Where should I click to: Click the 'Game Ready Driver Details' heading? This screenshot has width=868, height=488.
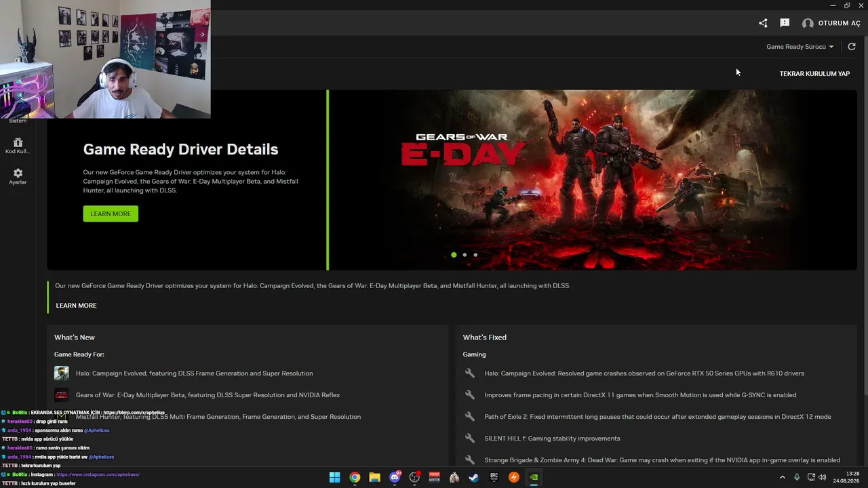(180, 149)
